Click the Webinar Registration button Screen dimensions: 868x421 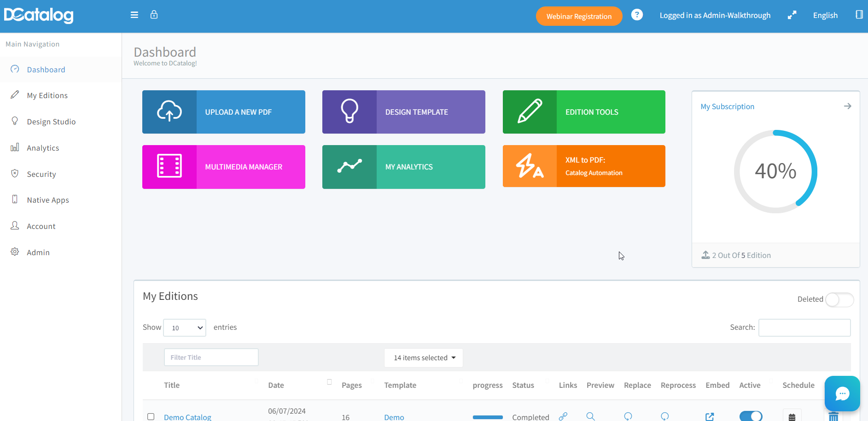[x=579, y=16]
